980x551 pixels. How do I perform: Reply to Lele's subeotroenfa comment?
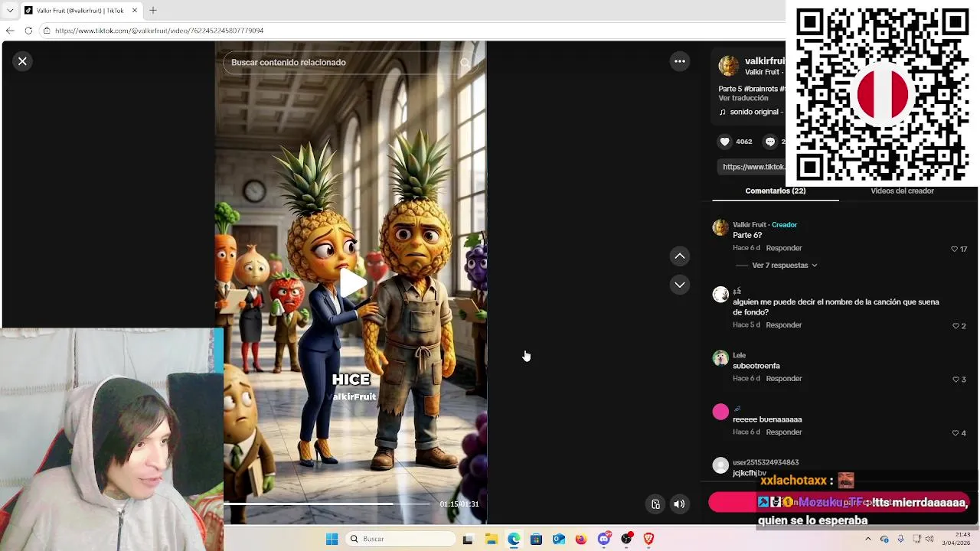point(784,378)
